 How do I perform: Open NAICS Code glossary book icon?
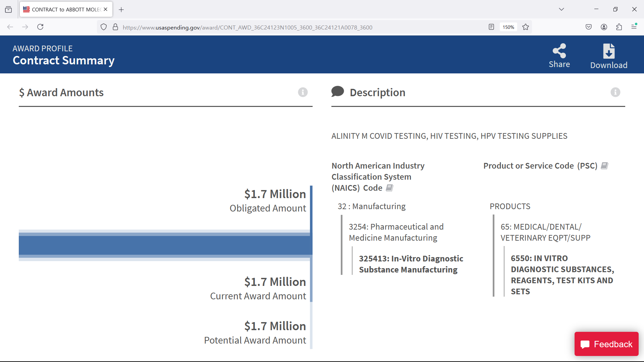(389, 188)
